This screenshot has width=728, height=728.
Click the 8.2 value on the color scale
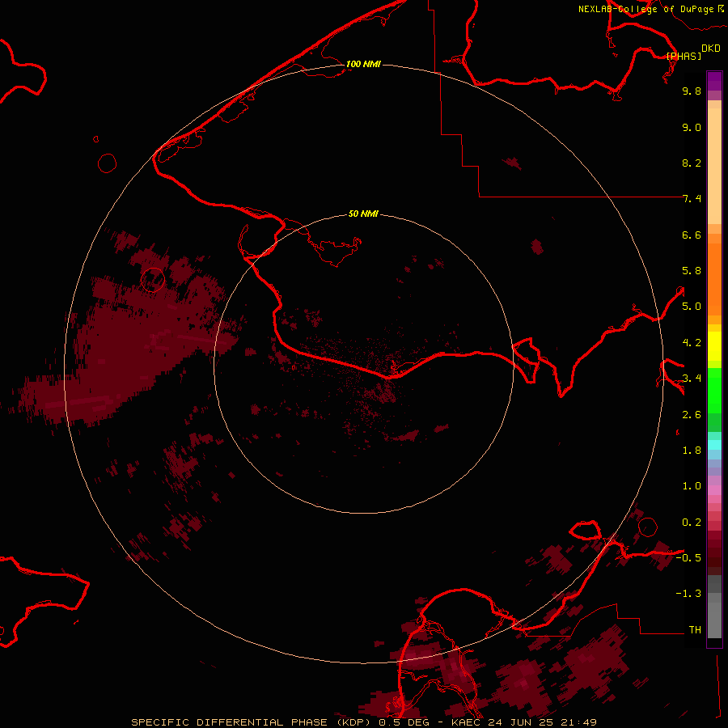(692, 163)
